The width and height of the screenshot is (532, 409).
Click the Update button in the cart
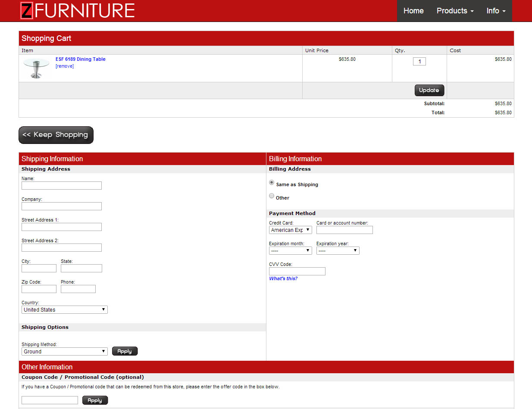(429, 90)
